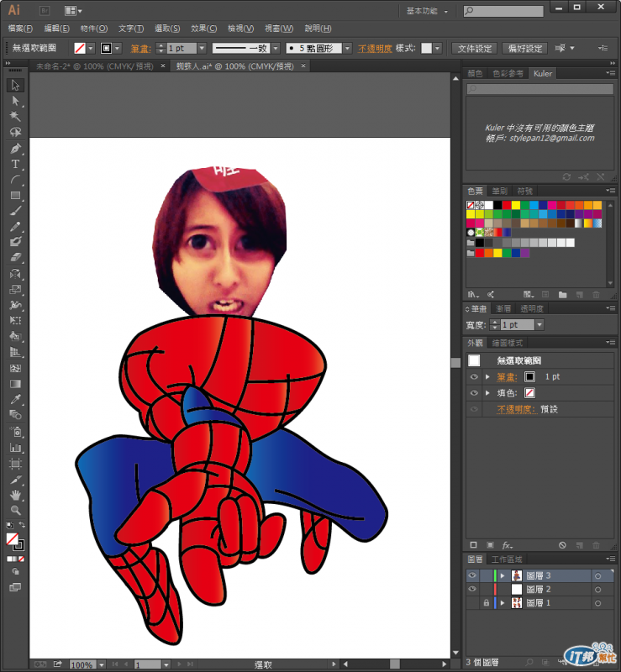The width and height of the screenshot is (621, 672).
Task: Activate the Eyedropper tool
Action: [15, 400]
